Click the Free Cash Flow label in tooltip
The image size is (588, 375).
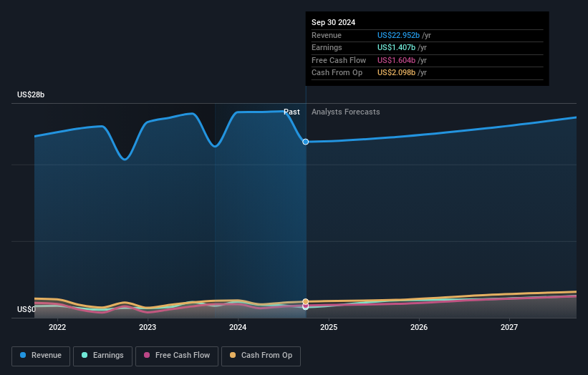339,60
